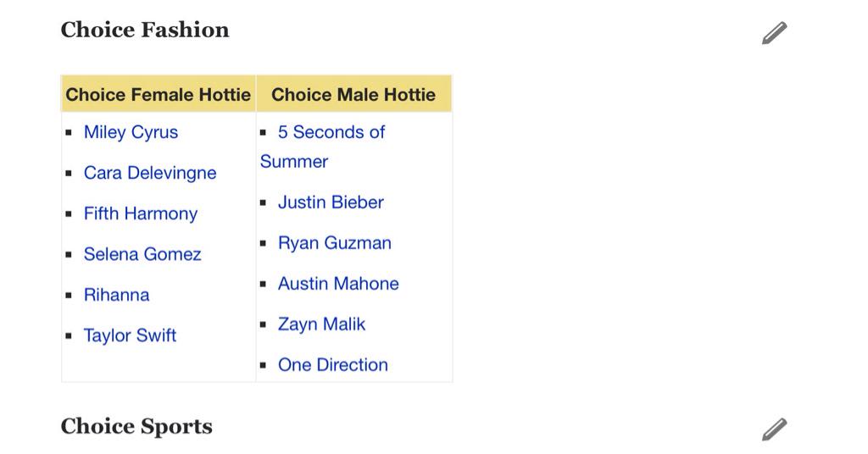Image resolution: width=868 pixels, height=454 pixels.
Task: Select the Choice Sports section heading
Action: 136,426
